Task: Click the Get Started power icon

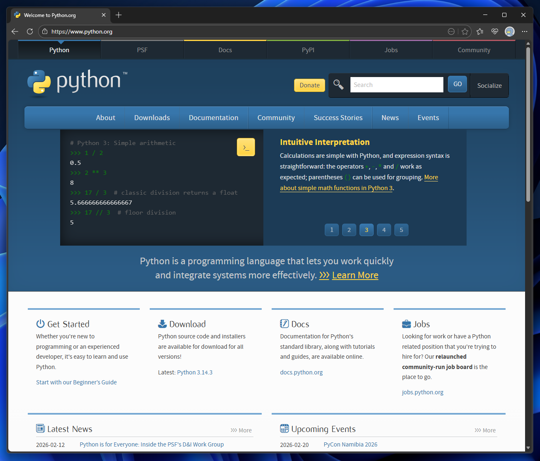Action: [x=40, y=324]
